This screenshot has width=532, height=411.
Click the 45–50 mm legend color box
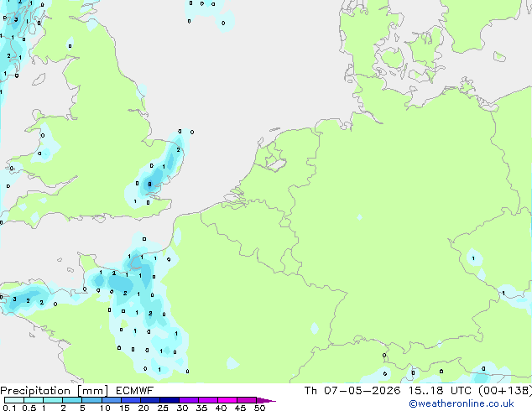(247, 400)
